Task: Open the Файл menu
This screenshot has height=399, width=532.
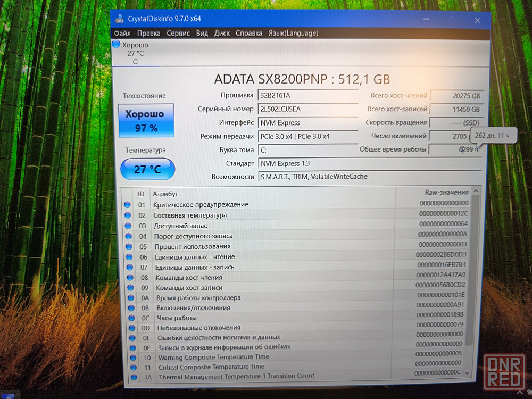Action: 122,33
